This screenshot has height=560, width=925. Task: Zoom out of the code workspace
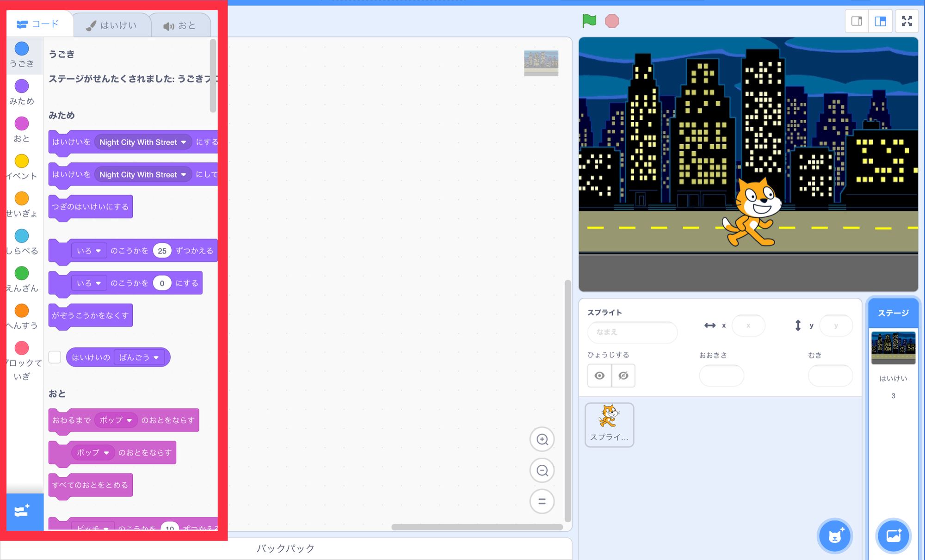click(x=542, y=471)
